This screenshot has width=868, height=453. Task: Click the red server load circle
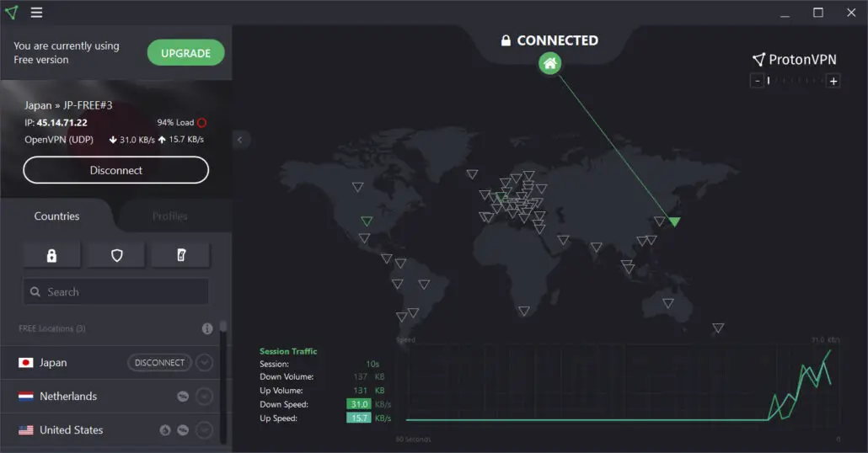tap(202, 122)
